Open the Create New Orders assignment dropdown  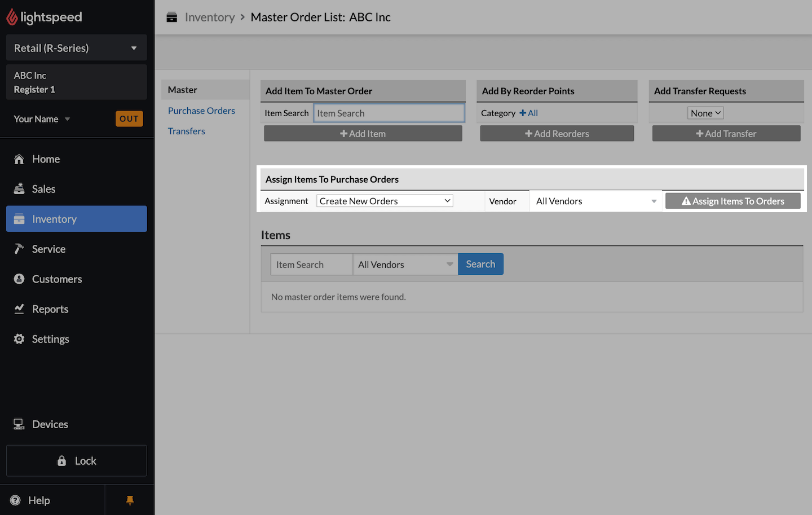pos(385,201)
